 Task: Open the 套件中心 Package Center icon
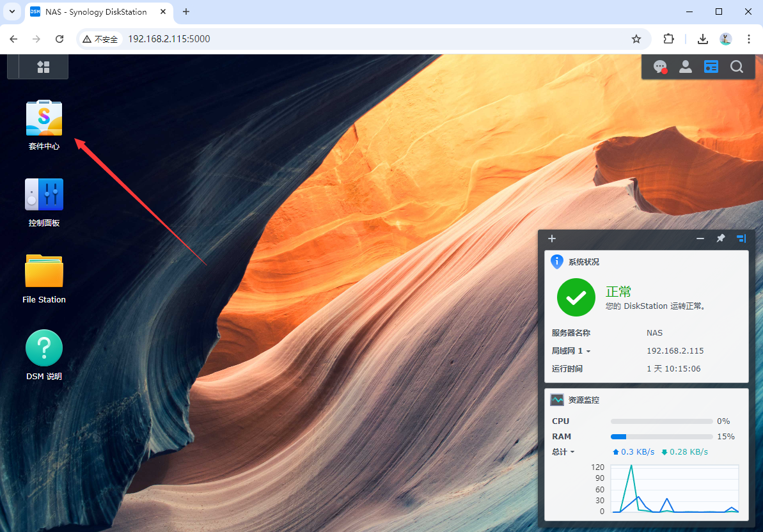click(44, 118)
